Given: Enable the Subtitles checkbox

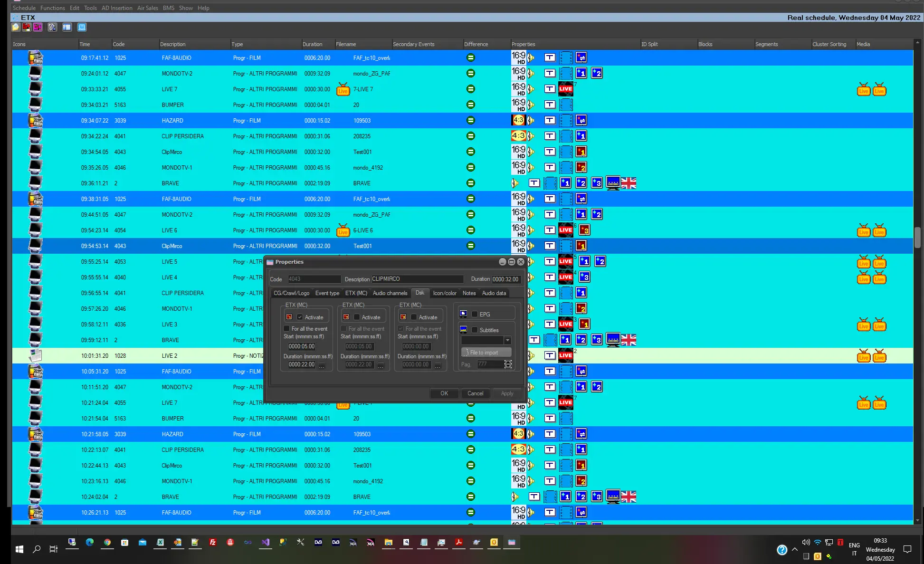Looking at the screenshot, I should click(475, 330).
